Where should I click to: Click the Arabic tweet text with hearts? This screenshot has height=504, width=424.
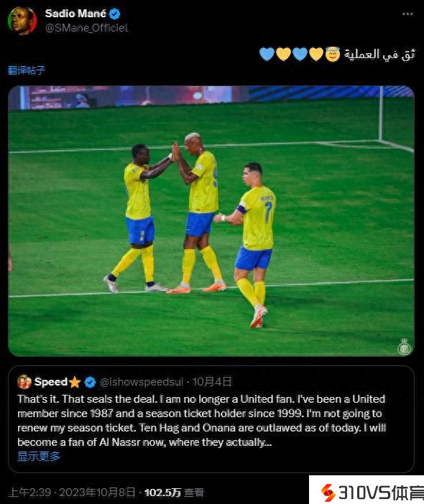point(337,55)
